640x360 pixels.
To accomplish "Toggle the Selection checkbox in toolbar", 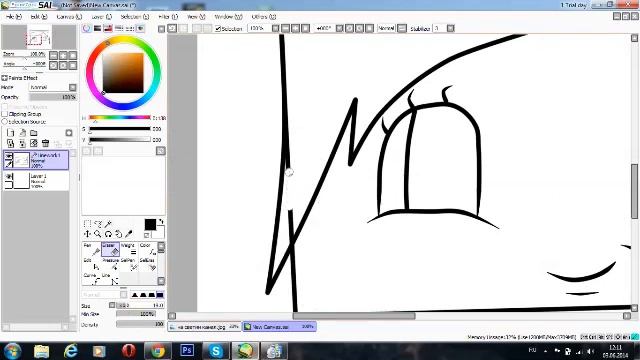I will tap(218, 29).
